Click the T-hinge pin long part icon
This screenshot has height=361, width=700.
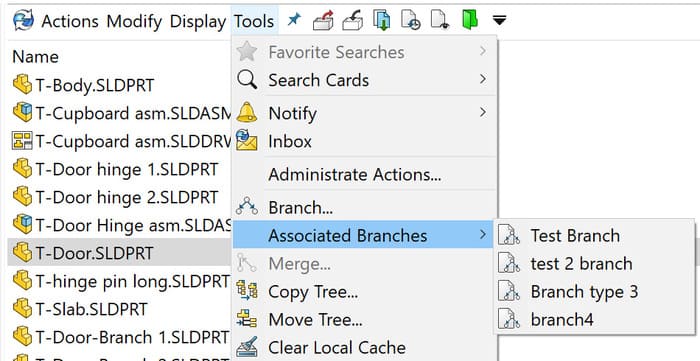coord(22,281)
